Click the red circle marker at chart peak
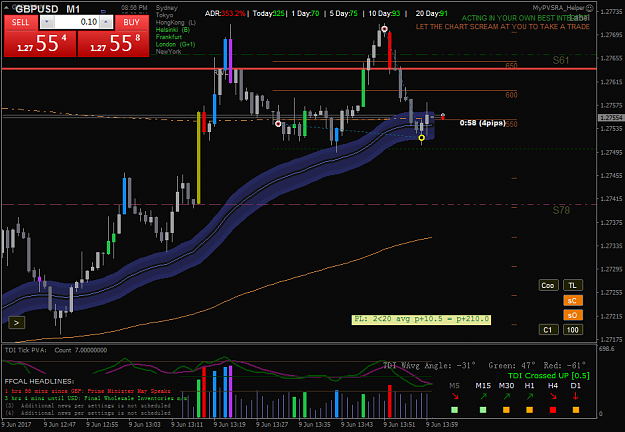 pyautogui.click(x=384, y=29)
